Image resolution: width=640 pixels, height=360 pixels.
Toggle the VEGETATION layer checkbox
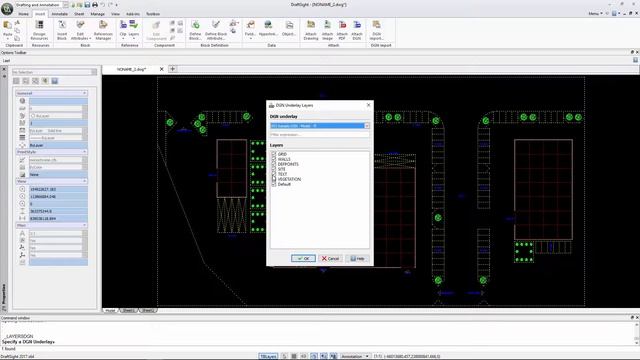pyautogui.click(x=274, y=179)
